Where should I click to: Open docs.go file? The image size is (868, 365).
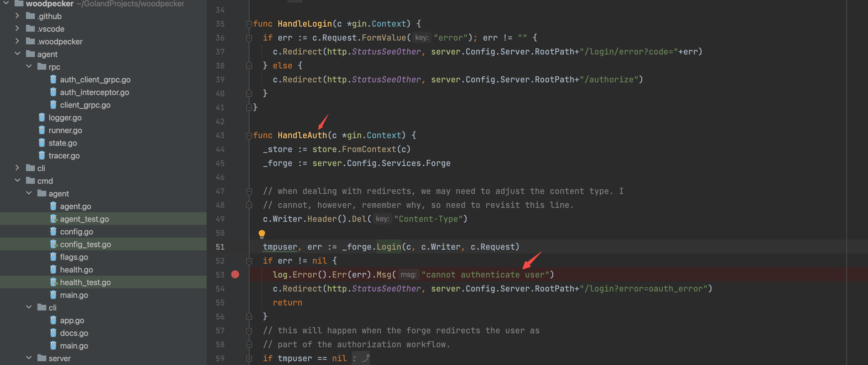[74, 333]
